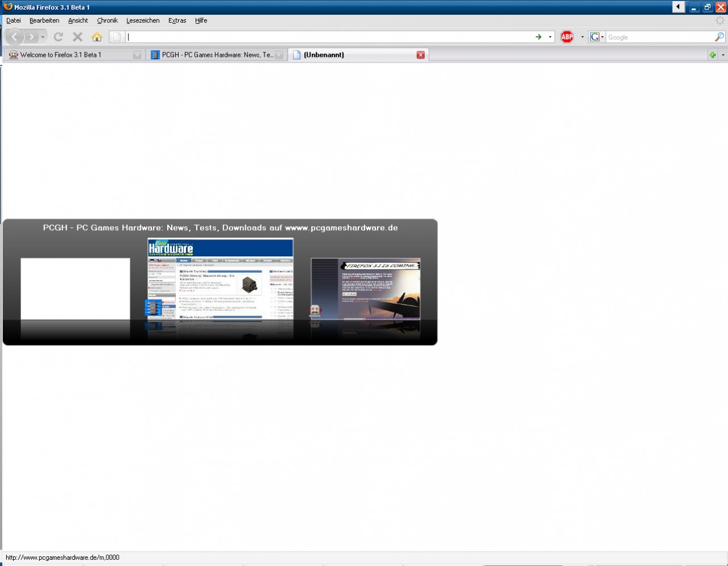Open the Ansicht menu
The width and height of the screenshot is (728, 566).
coord(78,20)
